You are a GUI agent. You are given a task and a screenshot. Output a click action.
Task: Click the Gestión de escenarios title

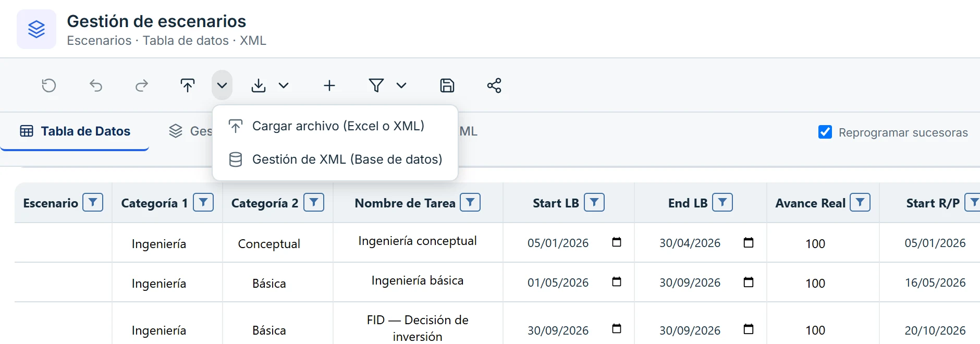point(156,21)
